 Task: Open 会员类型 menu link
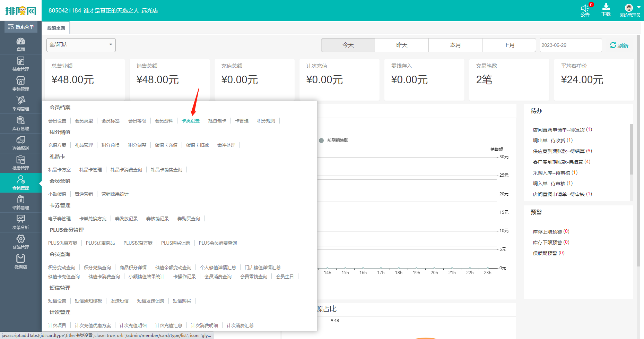coord(84,121)
